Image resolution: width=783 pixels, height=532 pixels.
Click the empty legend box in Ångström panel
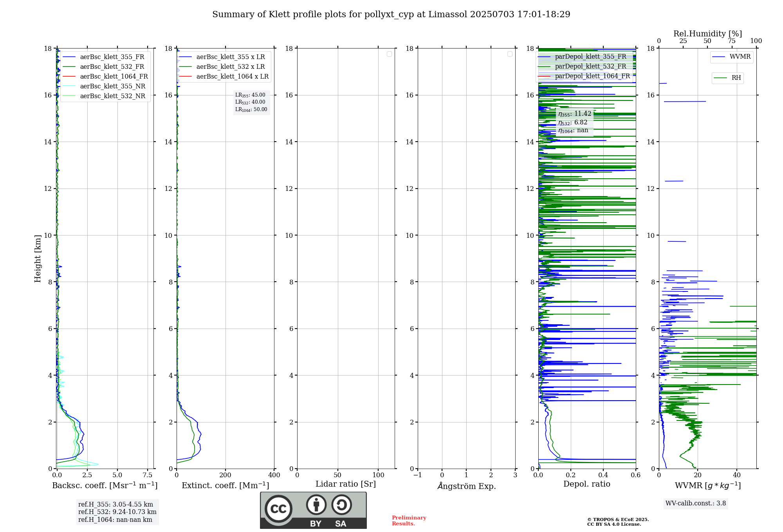pos(510,54)
